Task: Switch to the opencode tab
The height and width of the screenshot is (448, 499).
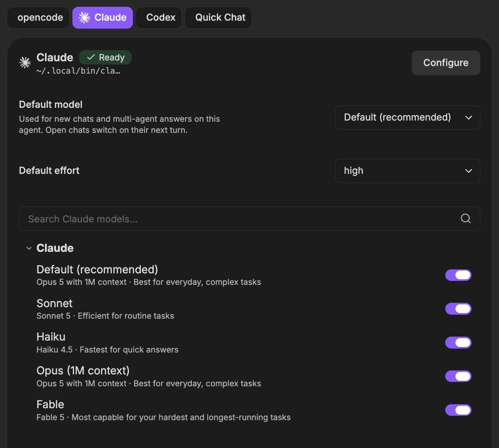Action: (x=38, y=18)
